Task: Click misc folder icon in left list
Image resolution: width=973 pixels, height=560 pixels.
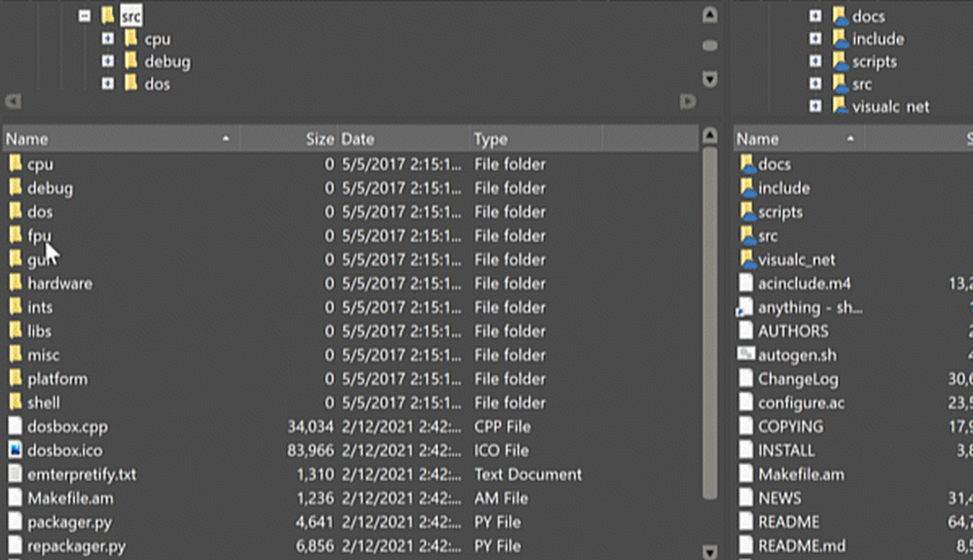Action: [16, 355]
